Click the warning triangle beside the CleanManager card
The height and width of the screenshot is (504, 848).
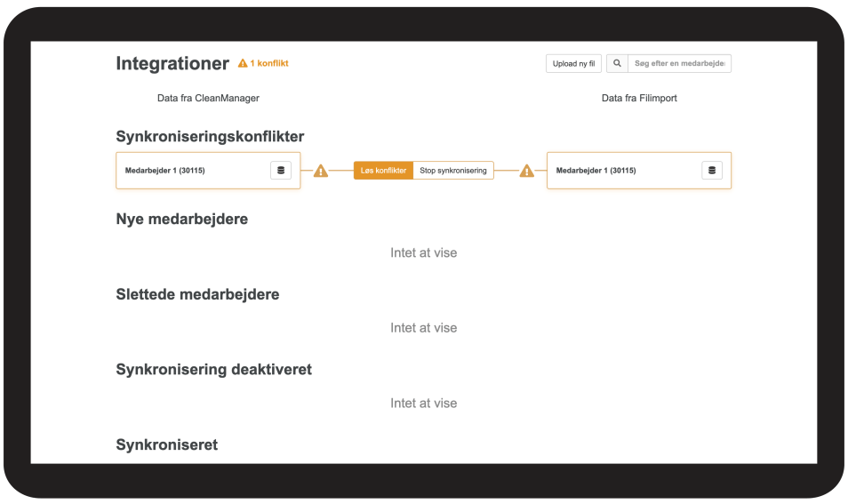(x=321, y=171)
